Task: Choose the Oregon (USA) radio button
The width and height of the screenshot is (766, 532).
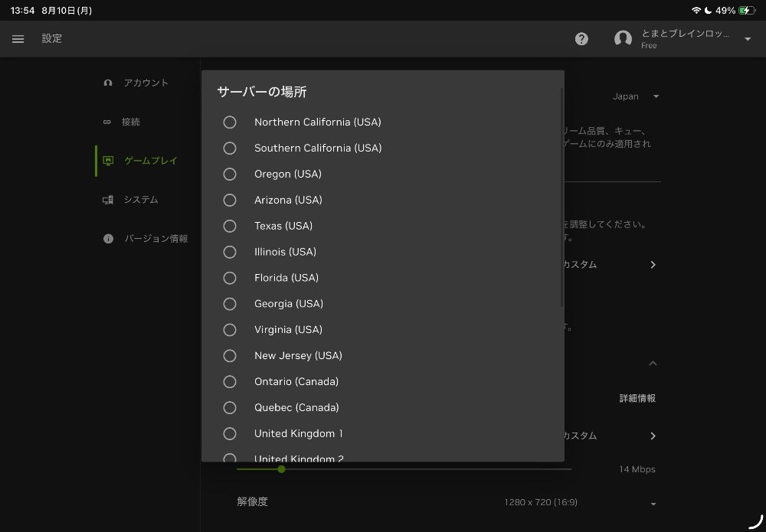Action: (x=230, y=175)
